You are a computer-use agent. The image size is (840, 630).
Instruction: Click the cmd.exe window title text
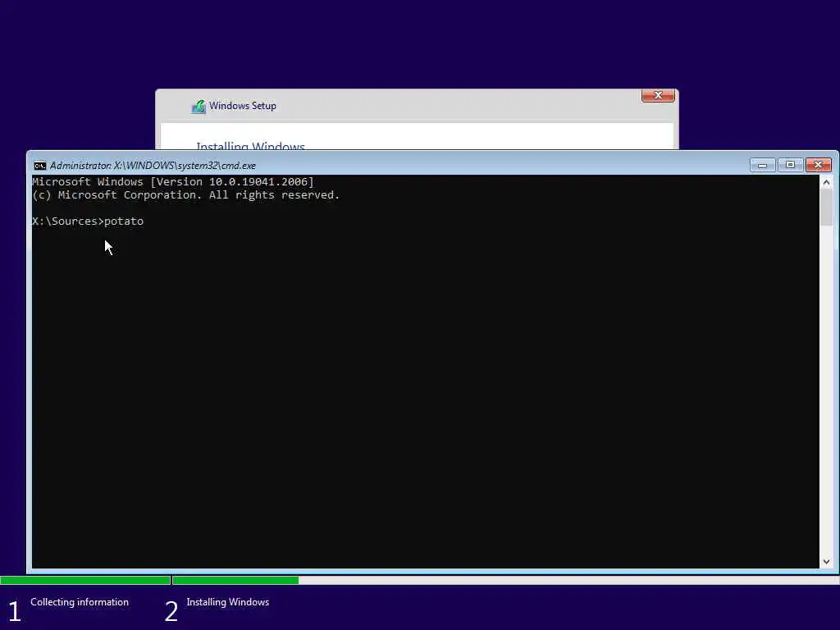pyautogui.click(x=153, y=166)
